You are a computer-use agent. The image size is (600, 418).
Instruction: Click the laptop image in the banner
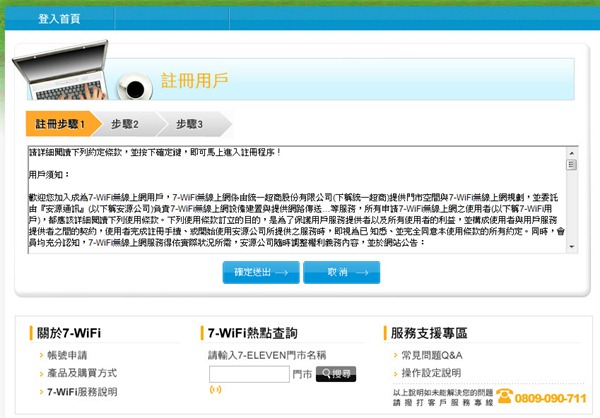pos(60,70)
